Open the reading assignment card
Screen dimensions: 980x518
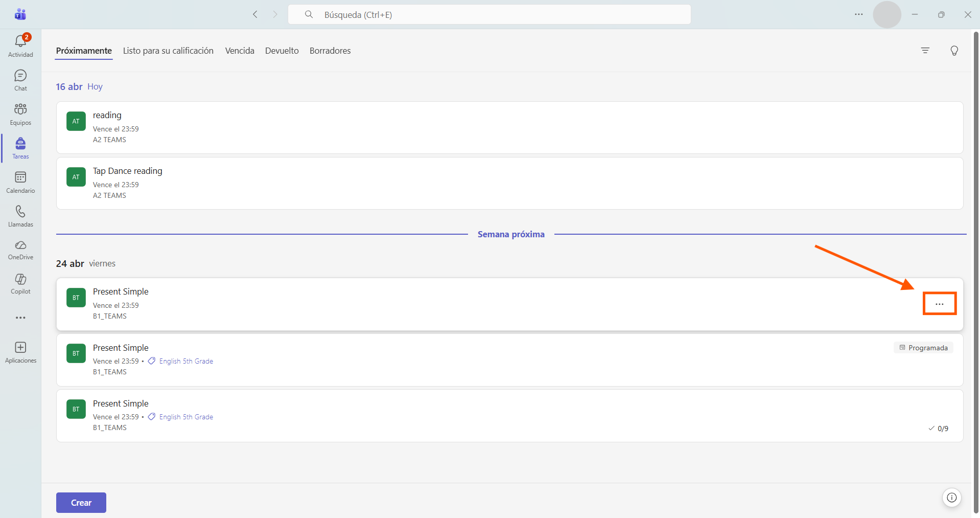pos(509,127)
